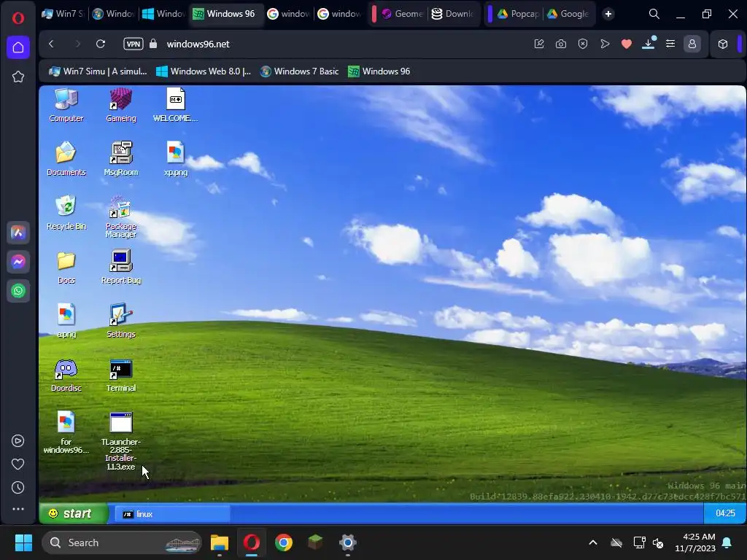Screen dimensions: 747x560
Task: Open the Aria AI sidebar icon
Action: 18,233
